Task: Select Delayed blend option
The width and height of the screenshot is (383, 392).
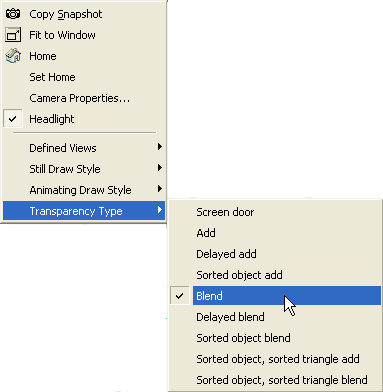Action: click(x=275, y=317)
